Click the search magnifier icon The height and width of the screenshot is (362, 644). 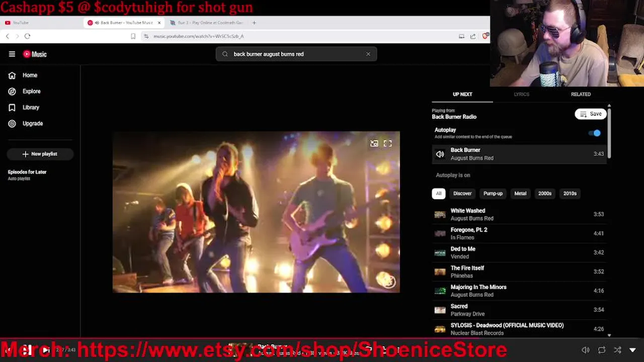[x=225, y=54]
